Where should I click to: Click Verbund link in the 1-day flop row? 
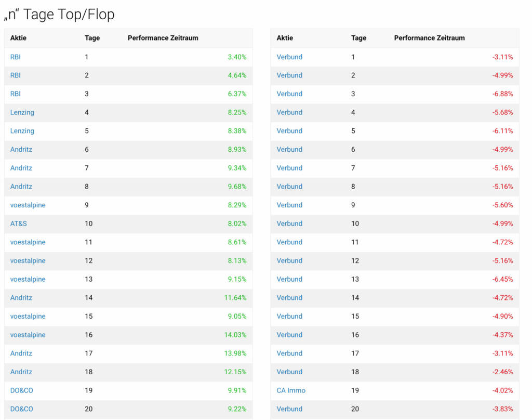289,57
